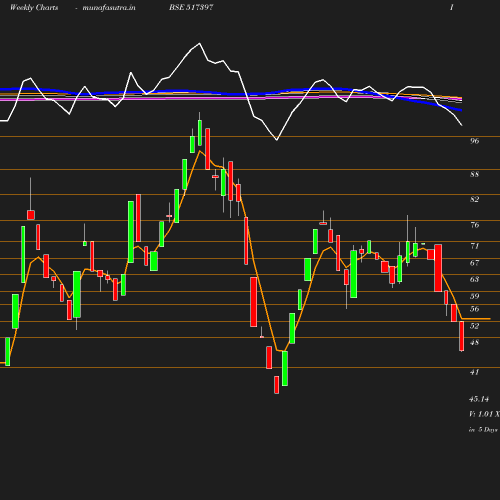Click the tallest green candle at the chart peak
This screenshot has height=500, width=500.
coord(200,133)
